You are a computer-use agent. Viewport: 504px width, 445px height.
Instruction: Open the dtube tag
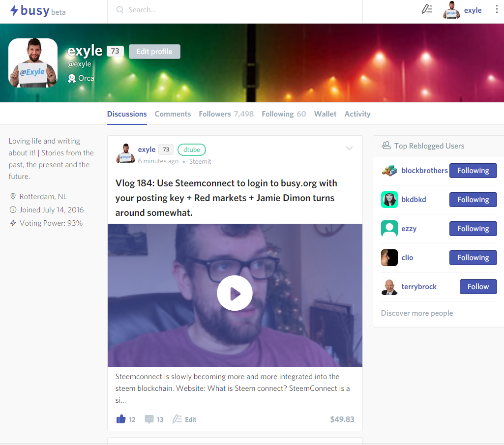click(x=192, y=149)
